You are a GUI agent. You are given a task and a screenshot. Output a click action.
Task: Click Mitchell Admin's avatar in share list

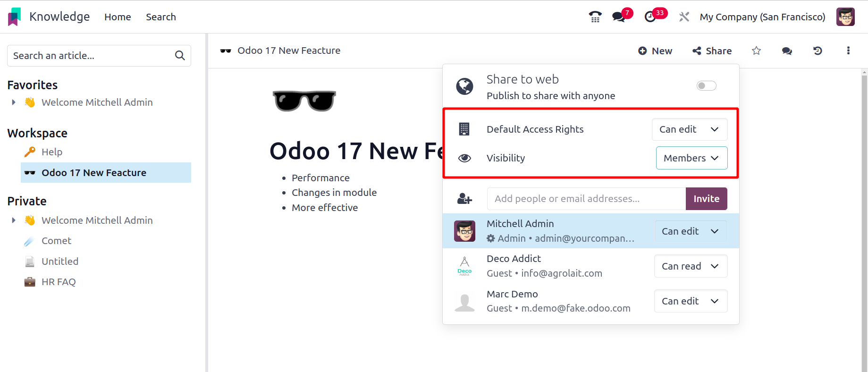(464, 231)
